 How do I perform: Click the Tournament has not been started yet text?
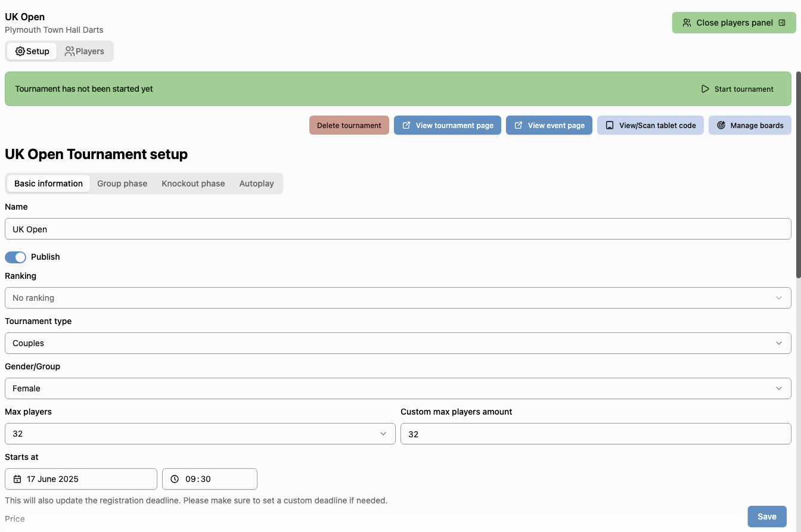(x=84, y=89)
